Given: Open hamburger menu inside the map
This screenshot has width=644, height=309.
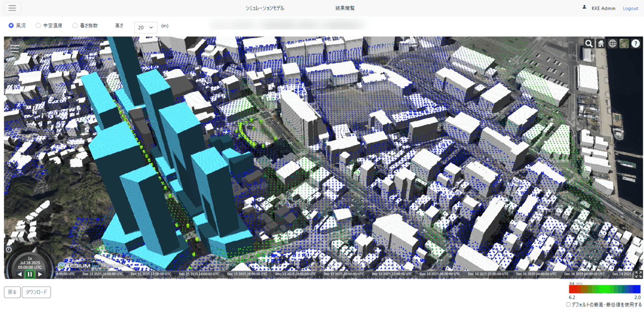Looking at the screenshot, I should point(15,48).
